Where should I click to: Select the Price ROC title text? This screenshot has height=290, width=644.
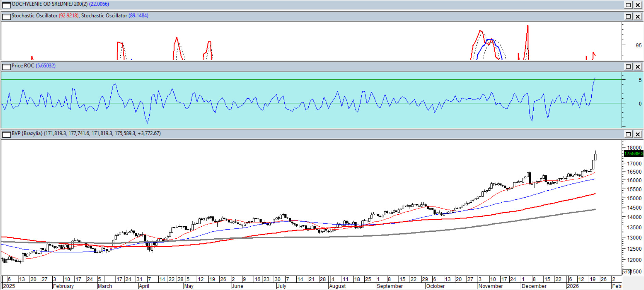23,66
